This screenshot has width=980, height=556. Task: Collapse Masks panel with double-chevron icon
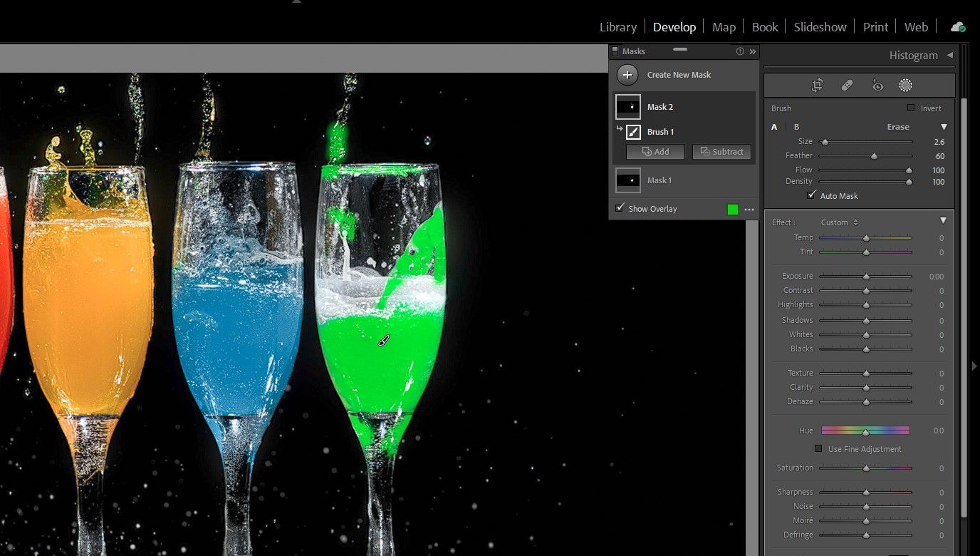(753, 51)
